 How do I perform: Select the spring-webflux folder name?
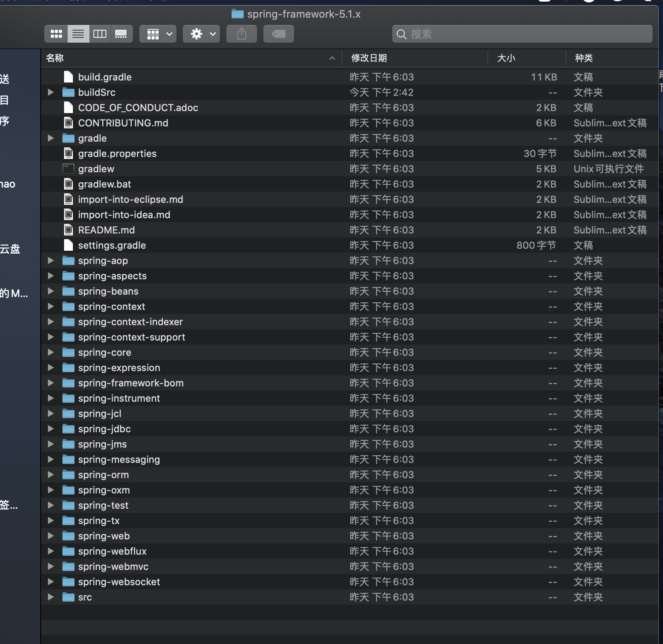pyautogui.click(x=112, y=551)
